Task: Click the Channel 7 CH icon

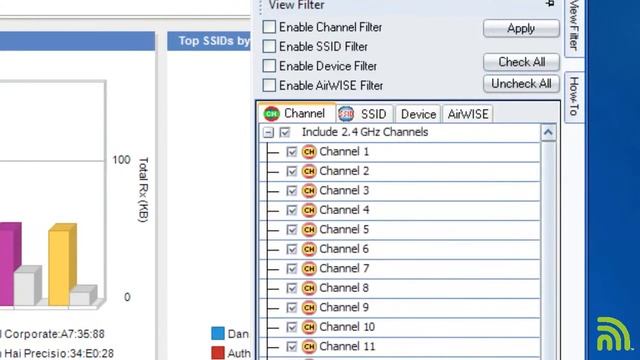Action: point(309,269)
